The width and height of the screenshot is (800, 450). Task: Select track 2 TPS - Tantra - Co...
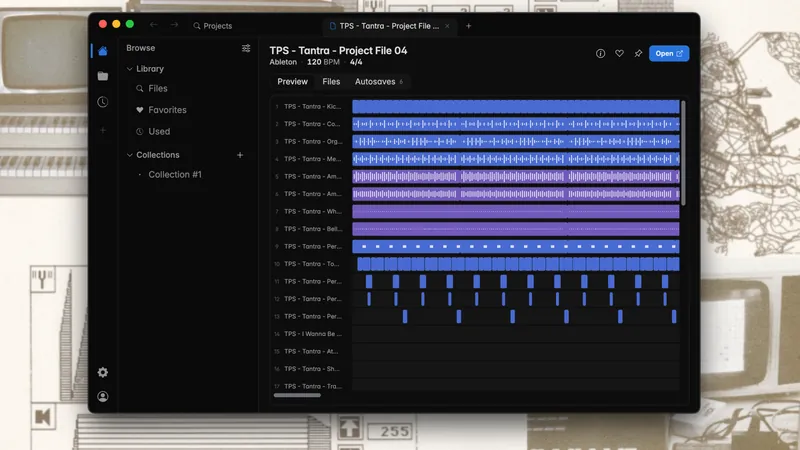tap(312, 124)
